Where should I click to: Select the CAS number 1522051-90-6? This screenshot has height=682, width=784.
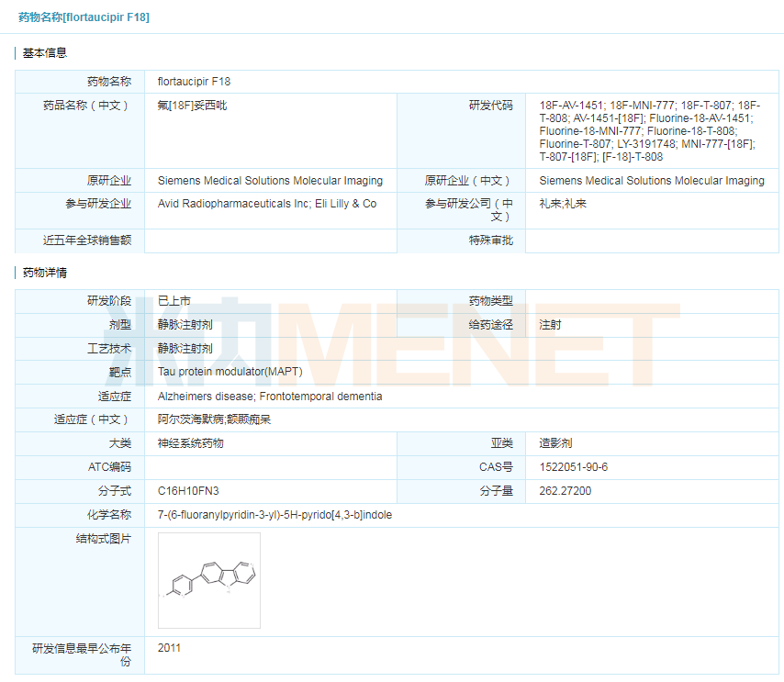point(574,467)
